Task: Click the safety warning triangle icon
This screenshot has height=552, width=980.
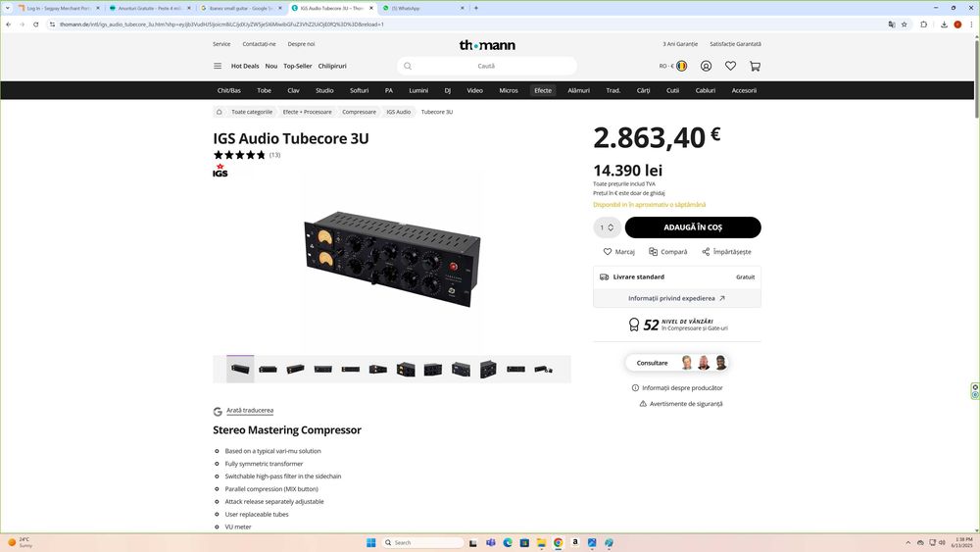Action: point(643,404)
